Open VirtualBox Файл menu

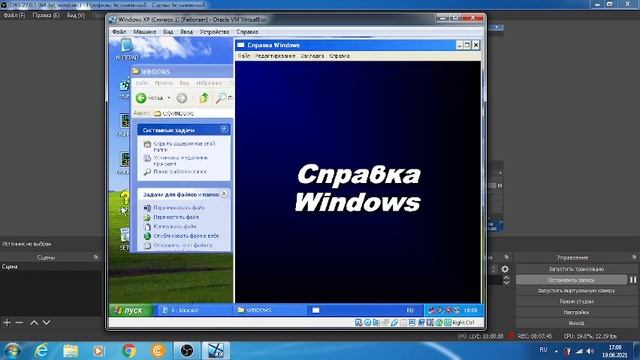(x=119, y=31)
